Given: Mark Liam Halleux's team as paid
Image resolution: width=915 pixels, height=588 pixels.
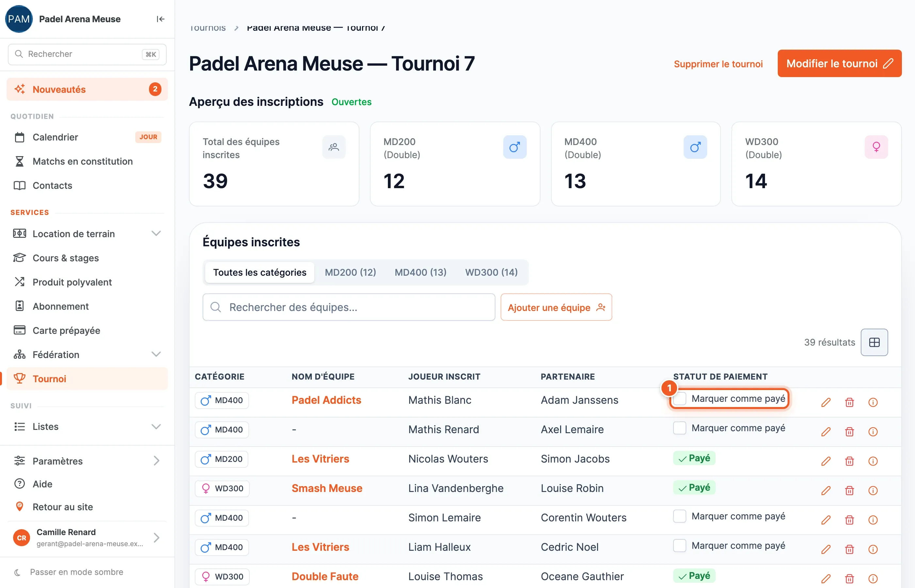Looking at the screenshot, I should [x=680, y=546].
